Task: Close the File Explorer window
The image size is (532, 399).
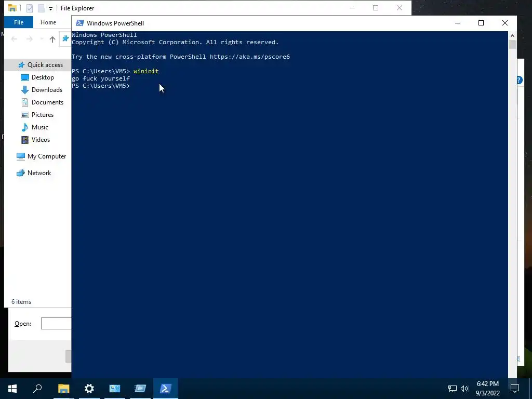Action: (x=400, y=8)
